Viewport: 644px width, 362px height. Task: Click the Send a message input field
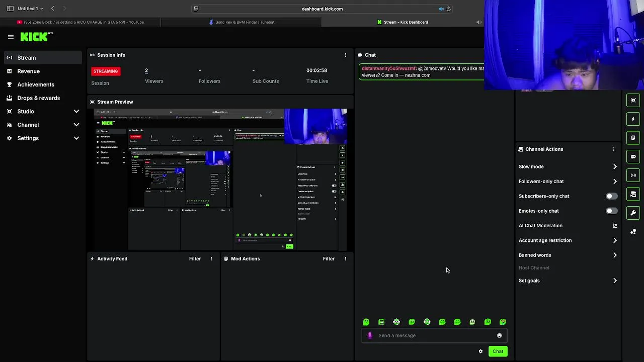[x=434, y=336]
